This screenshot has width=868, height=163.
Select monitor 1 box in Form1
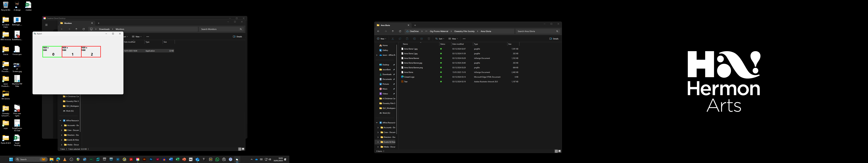71,52
